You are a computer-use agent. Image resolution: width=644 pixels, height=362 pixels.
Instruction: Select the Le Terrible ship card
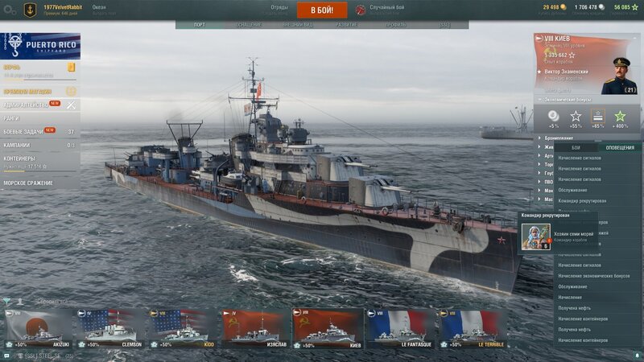pyautogui.click(x=473, y=328)
